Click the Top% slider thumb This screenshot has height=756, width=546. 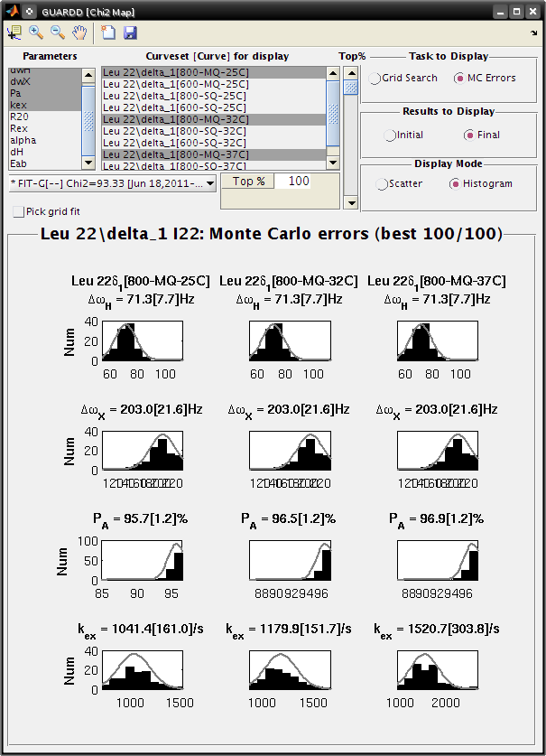point(351,88)
